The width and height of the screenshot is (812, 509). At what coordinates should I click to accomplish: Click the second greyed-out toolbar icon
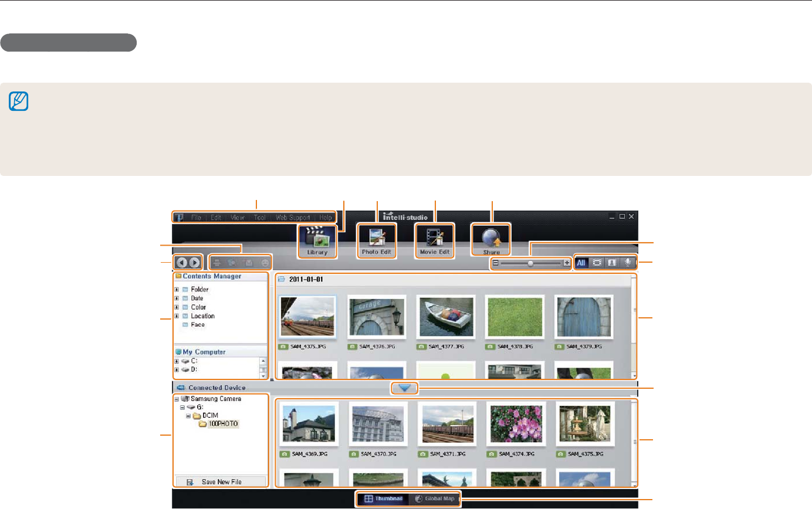click(233, 263)
